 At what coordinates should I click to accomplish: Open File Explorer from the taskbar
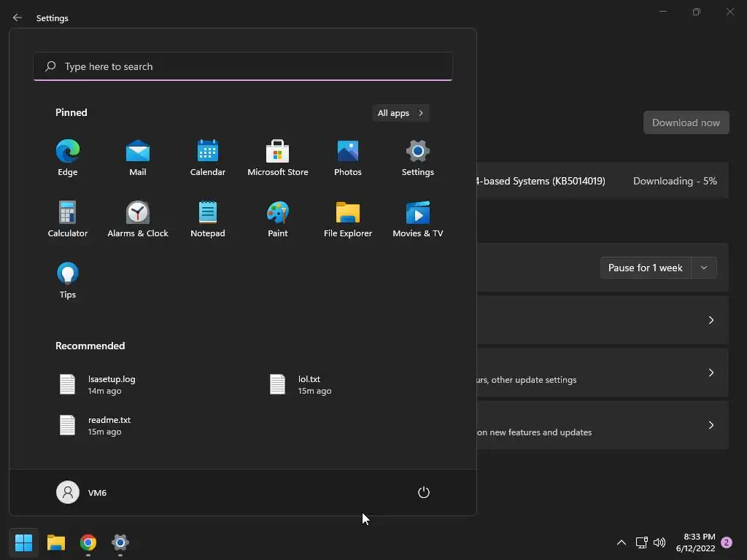pos(55,542)
